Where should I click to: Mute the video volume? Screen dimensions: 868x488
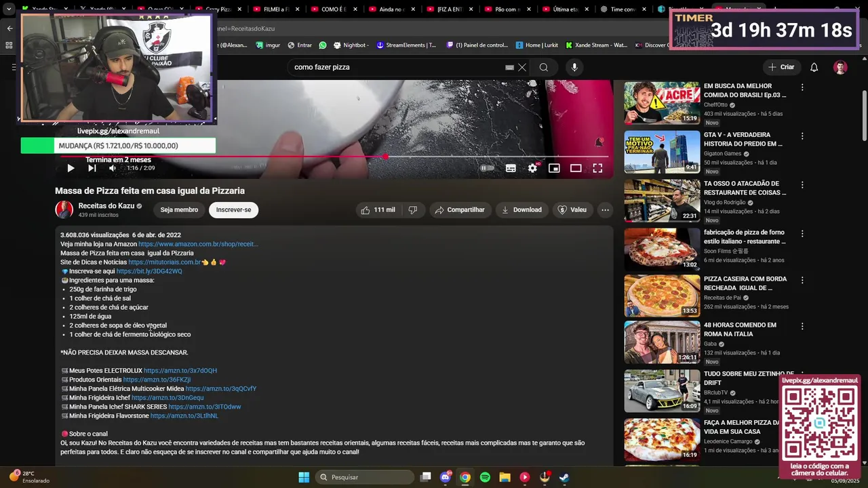113,168
